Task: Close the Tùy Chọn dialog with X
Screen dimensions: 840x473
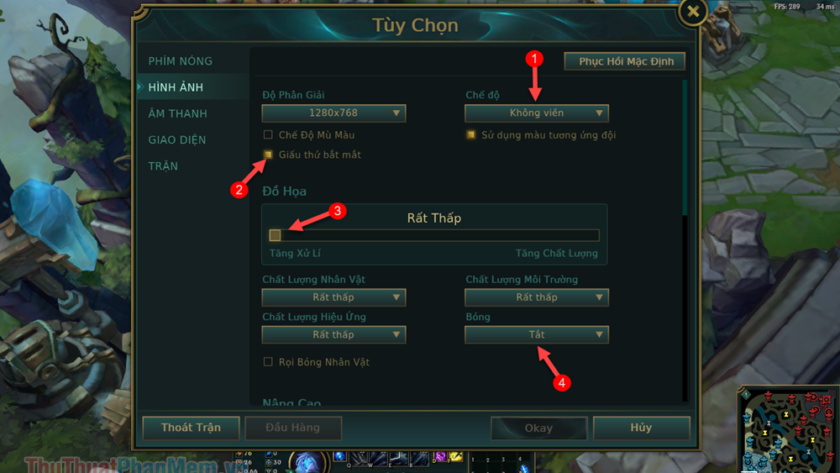Action: 693,11
